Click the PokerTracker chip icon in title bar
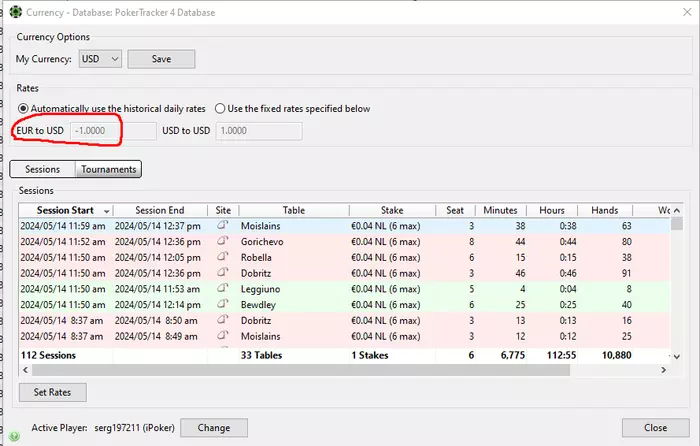 15,12
